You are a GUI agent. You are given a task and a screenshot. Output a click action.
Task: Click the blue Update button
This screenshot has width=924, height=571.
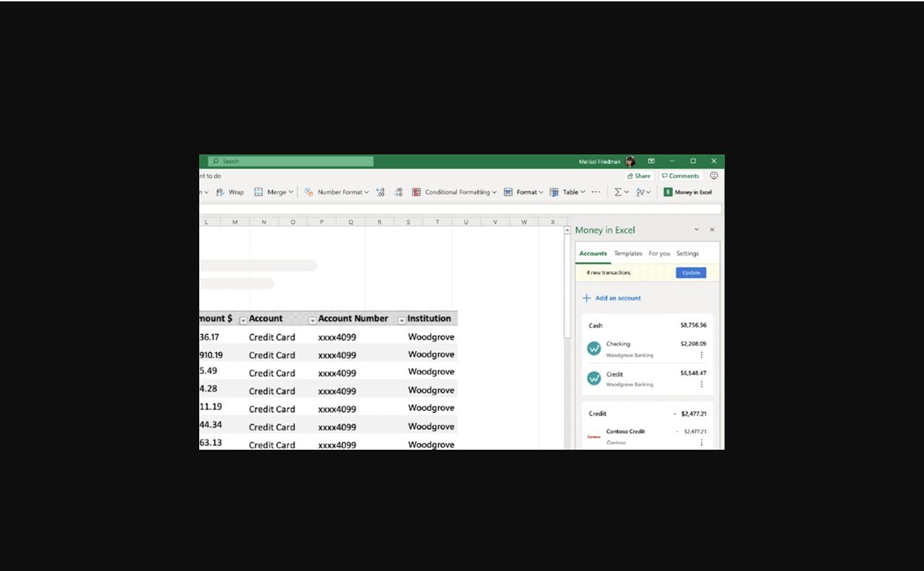tap(691, 273)
